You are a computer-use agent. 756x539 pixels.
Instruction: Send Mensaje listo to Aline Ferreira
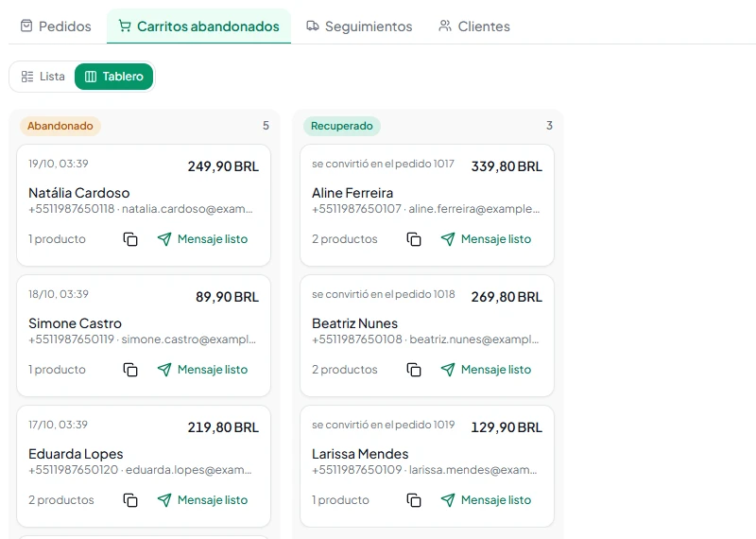[x=486, y=239]
